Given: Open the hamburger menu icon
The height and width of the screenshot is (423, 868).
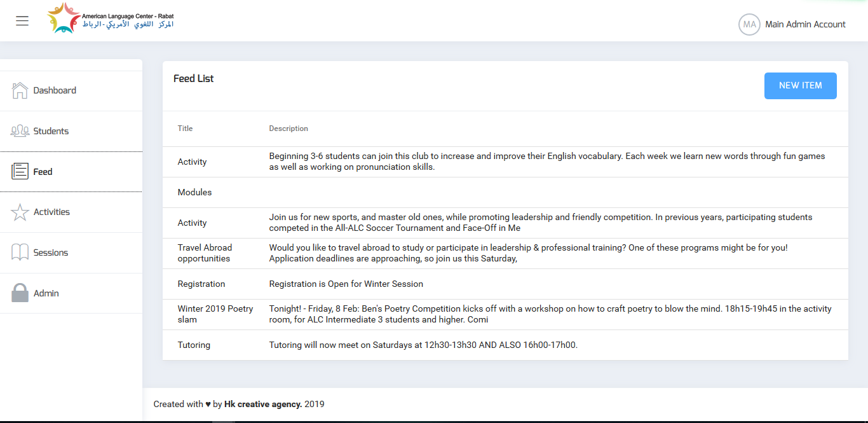Looking at the screenshot, I should (22, 21).
